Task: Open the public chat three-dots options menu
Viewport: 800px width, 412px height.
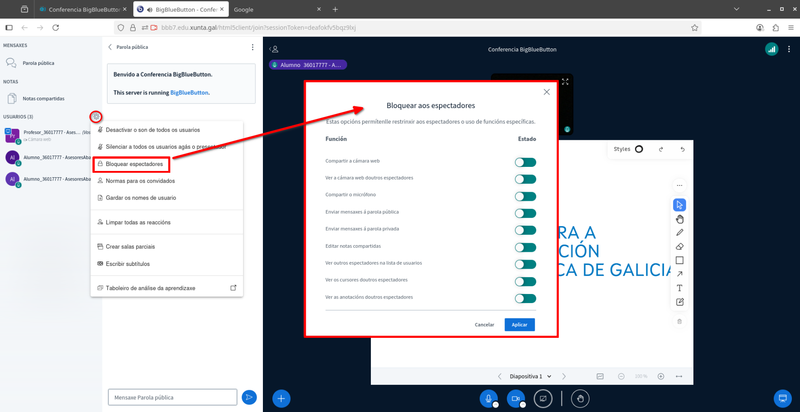Action: 253,47
